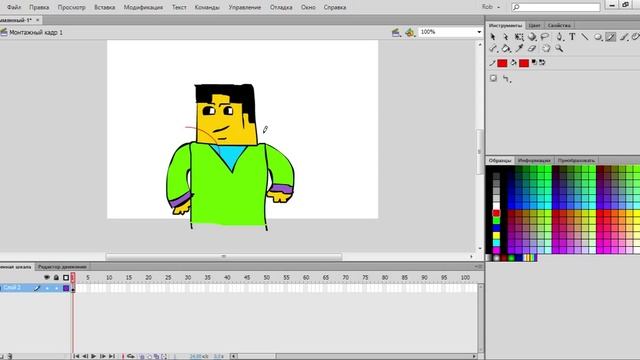Open the Edit Symbols icon menu
The height and width of the screenshot is (360, 640).
point(410,33)
